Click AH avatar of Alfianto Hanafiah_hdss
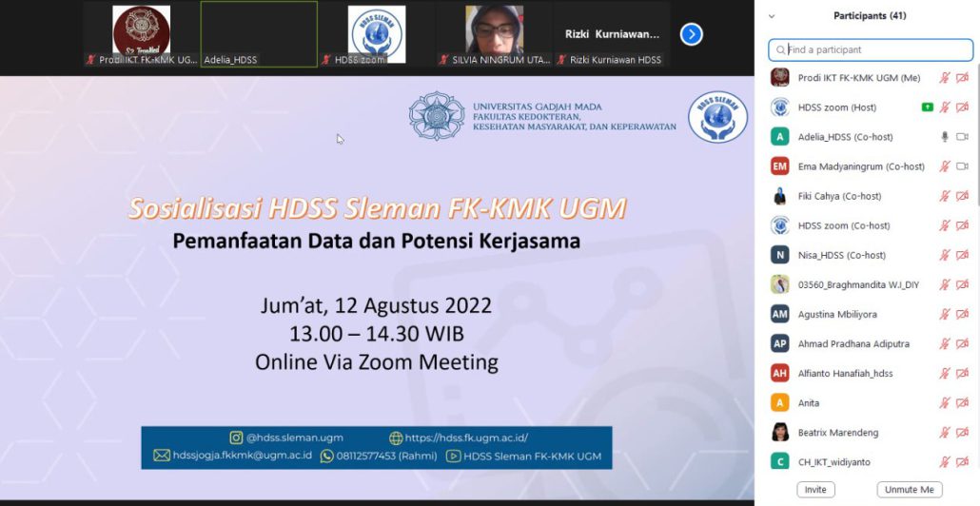 pos(779,374)
